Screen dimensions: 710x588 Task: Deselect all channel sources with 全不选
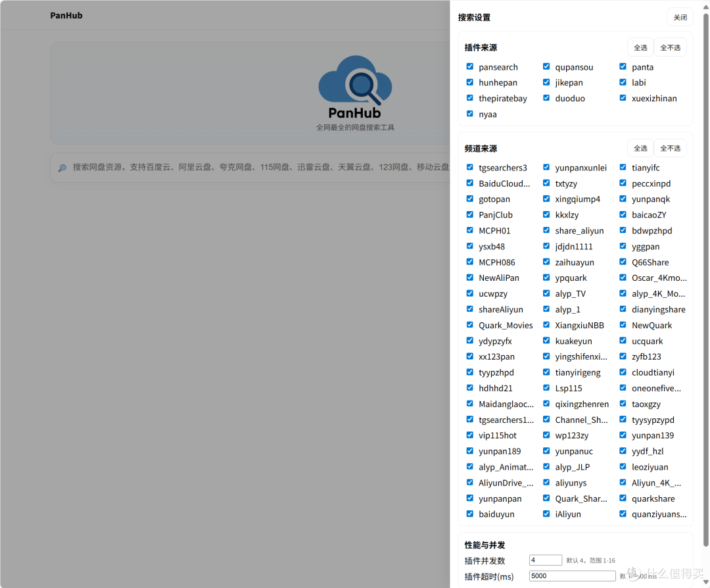(670, 148)
